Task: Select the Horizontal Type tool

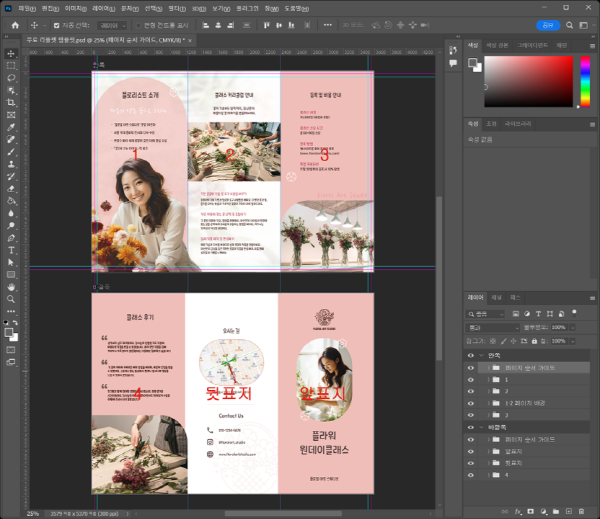Action: point(11,249)
